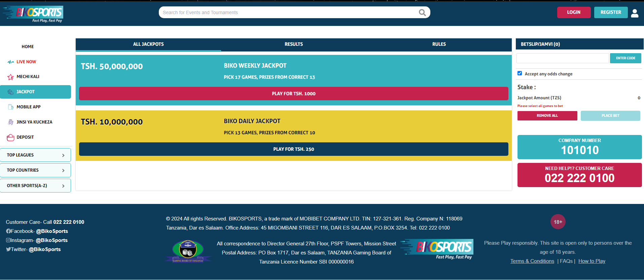Click the Login button
The image size is (644, 280).
(574, 12)
